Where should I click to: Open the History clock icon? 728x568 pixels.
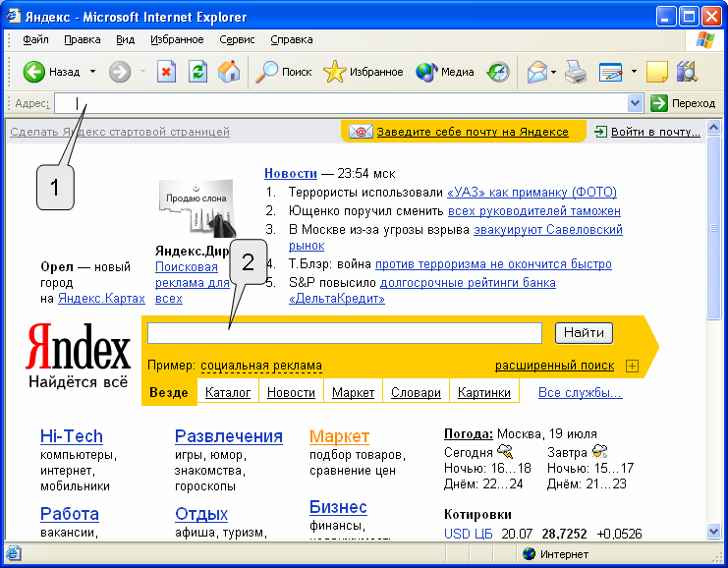pyautogui.click(x=498, y=72)
